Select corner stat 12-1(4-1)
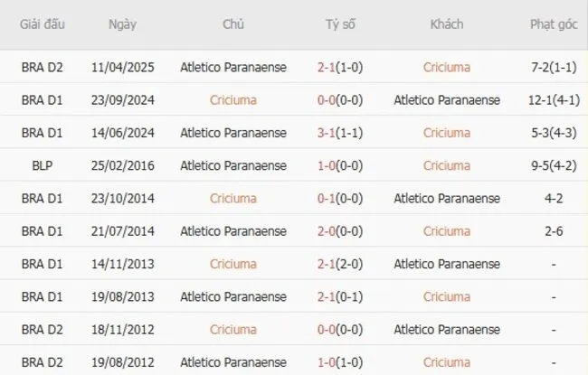Viewport: 588px width, 375px height. pos(554,99)
